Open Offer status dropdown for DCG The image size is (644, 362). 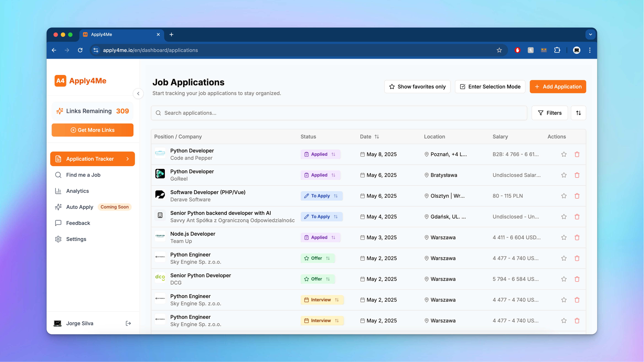[317, 279]
